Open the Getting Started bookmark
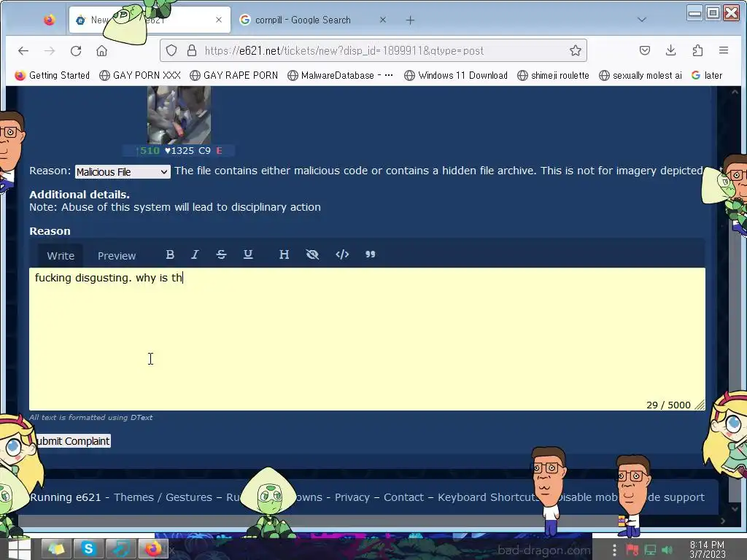The height and width of the screenshot is (560, 747). click(x=53, y=75)
